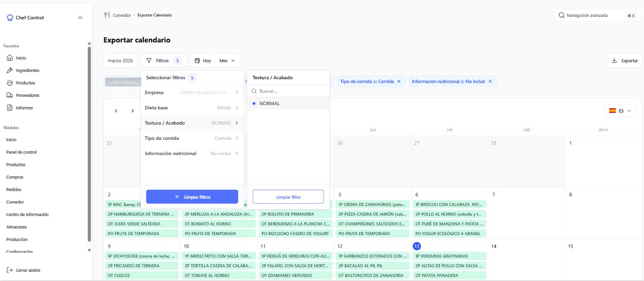
Task: Open Informes document icon in sidebar
Action: (x=10, y=108)
